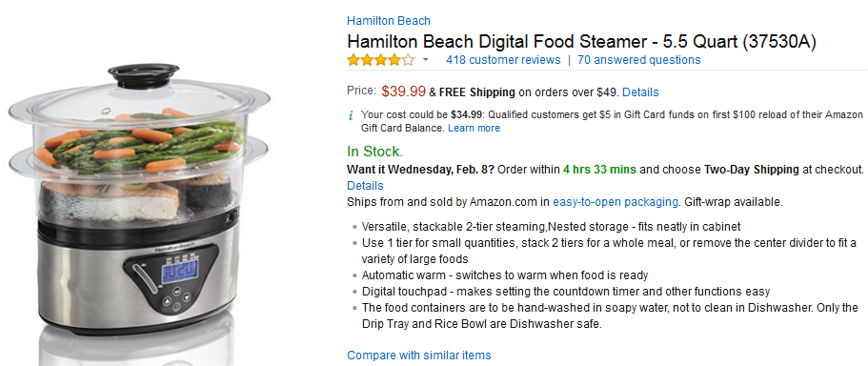Open easy-to-open packaging link
868x366 pixels.
pos(615,202)
